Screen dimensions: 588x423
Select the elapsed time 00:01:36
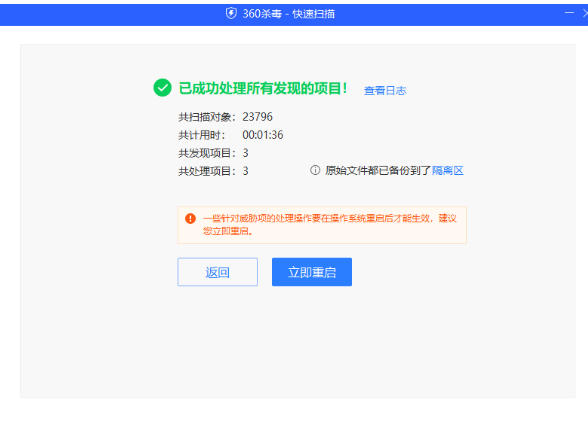262,135
